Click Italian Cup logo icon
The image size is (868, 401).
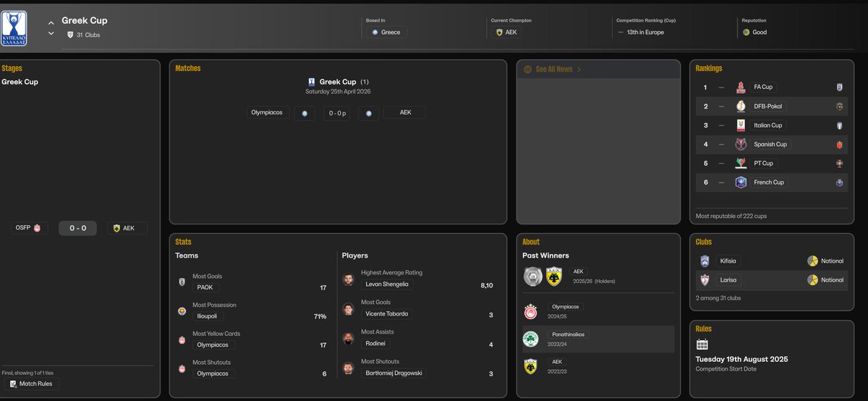741,125
